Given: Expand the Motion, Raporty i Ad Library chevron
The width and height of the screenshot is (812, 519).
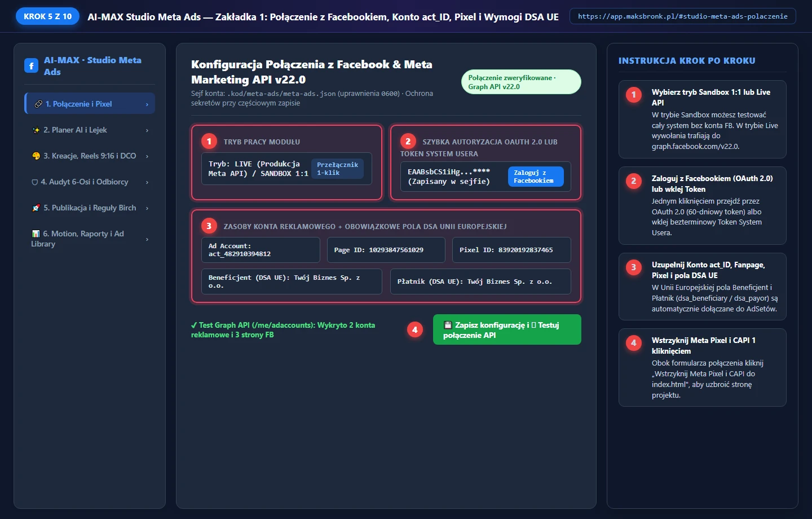Looking at the screenshot, I should pos(147,239).
